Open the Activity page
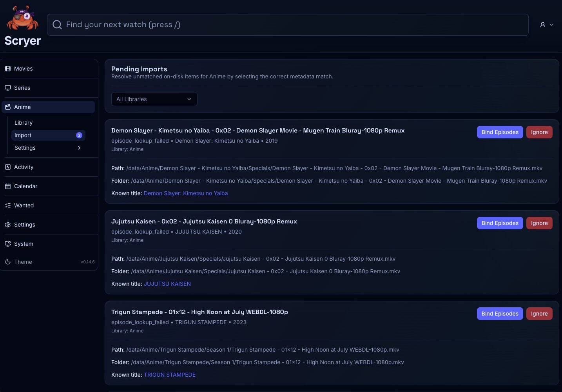562x392 pixels. click(x=49, y=167)
